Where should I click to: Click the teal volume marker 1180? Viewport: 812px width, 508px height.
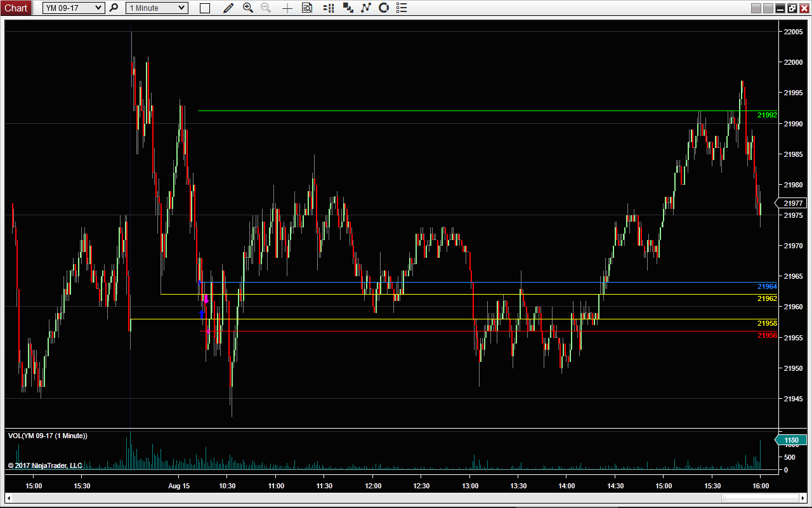click(x=791, y=440)
